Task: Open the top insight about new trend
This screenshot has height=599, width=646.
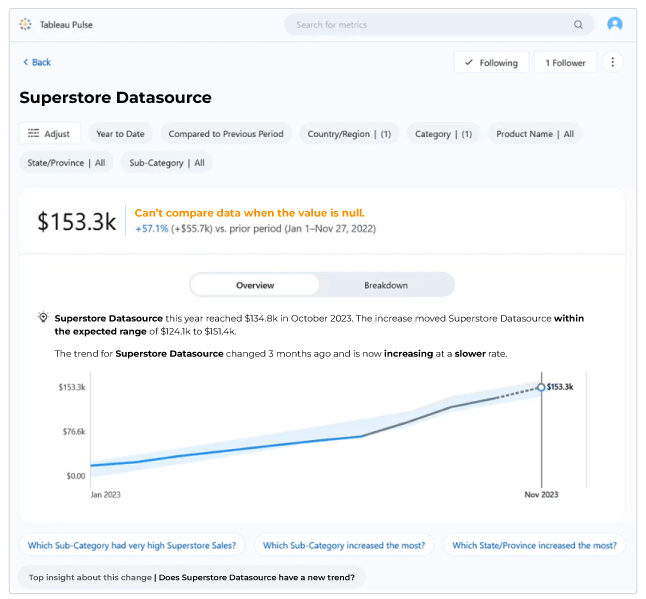Action: 192,577
